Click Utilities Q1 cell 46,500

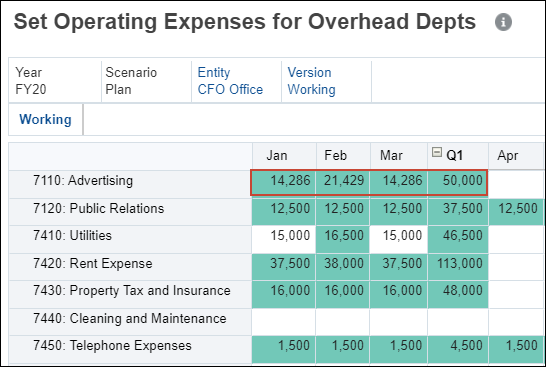click(458, 239)
